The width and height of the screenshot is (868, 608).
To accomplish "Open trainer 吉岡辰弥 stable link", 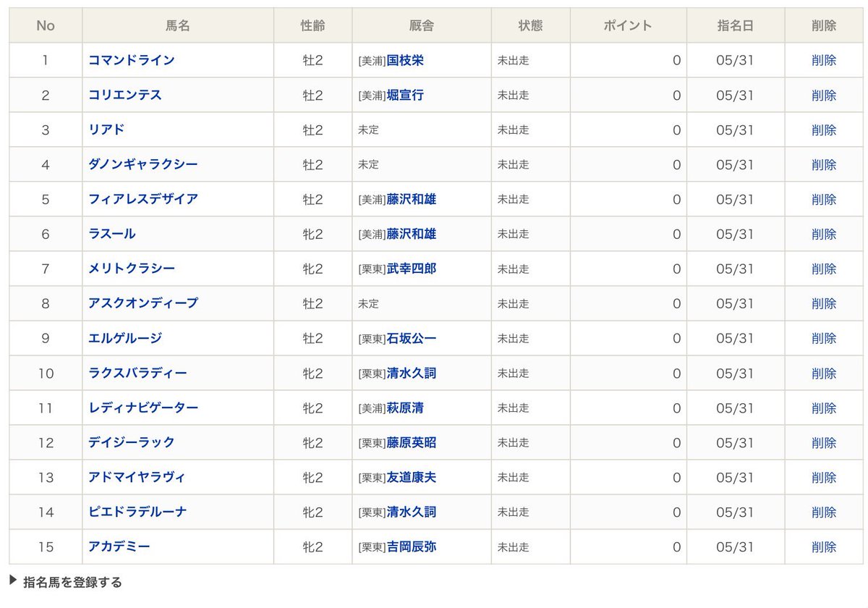I will coord(412,546).
